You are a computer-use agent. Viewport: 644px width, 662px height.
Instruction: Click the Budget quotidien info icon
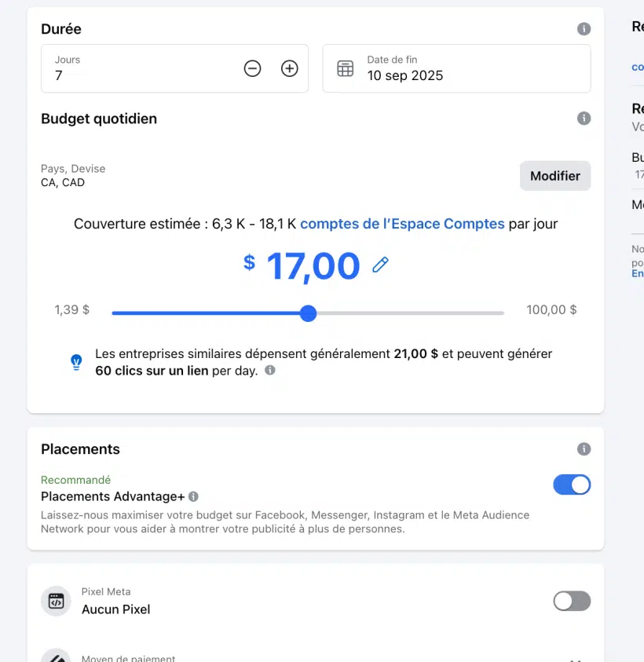(x=584, y=119)
